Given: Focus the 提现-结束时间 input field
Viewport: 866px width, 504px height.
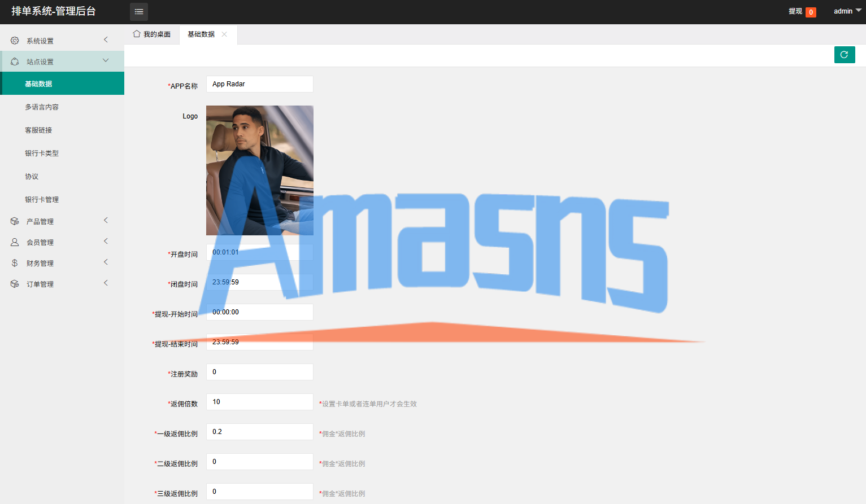Looking at the screenshot, I should click(x=260, y=342).
